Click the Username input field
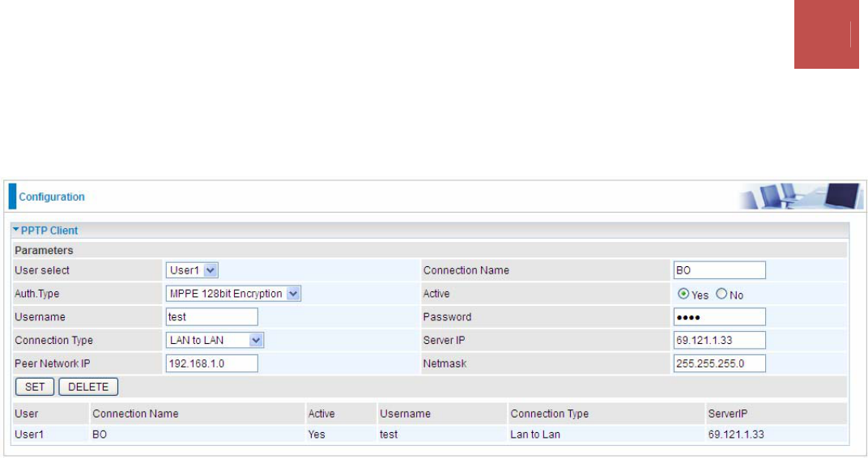 tap(211, 317)
